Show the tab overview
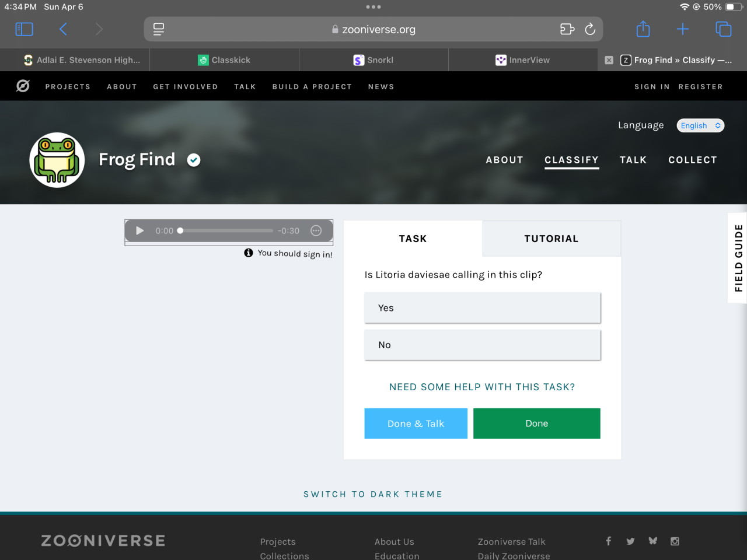Viewport: 747px width, 560px height. [723, 29]
